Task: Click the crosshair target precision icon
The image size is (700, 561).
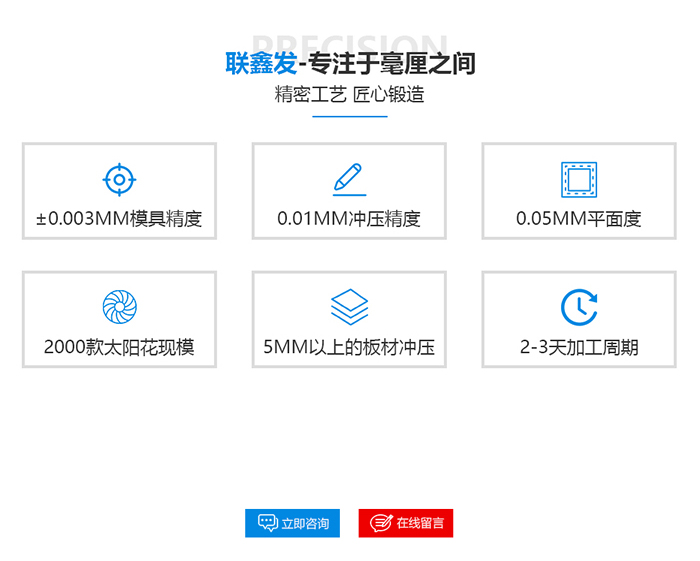Action: 119,180
